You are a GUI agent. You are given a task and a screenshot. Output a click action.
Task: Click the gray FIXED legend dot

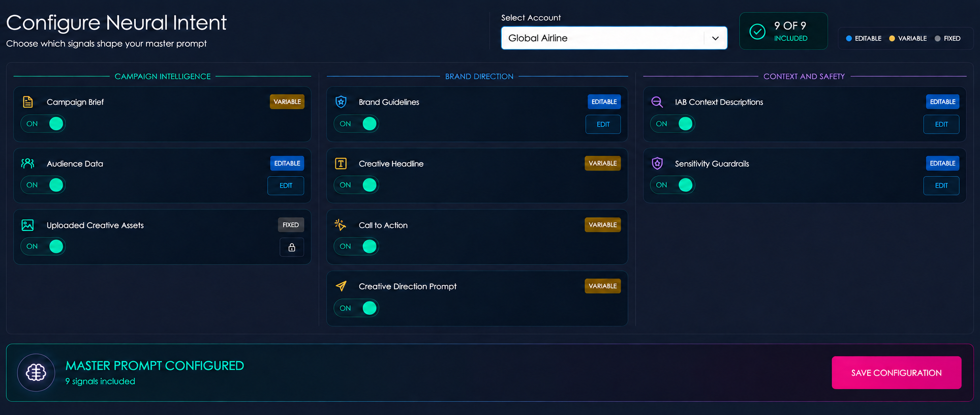pos(938,39)
